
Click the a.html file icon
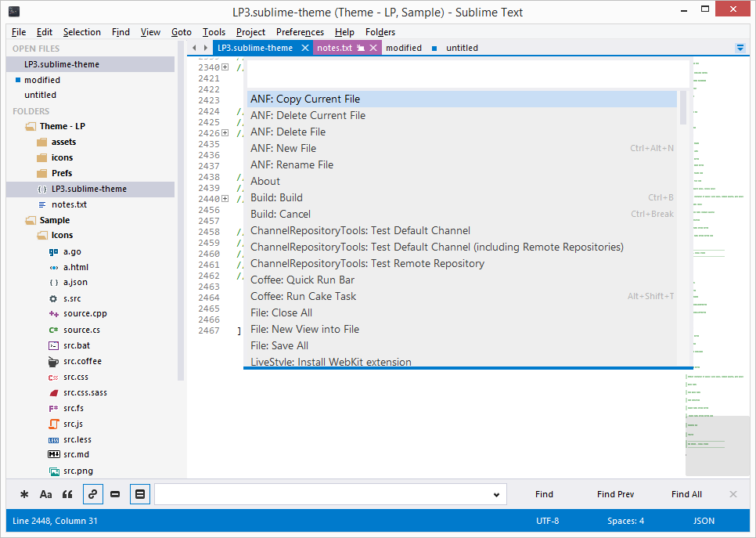pos(53,267)
